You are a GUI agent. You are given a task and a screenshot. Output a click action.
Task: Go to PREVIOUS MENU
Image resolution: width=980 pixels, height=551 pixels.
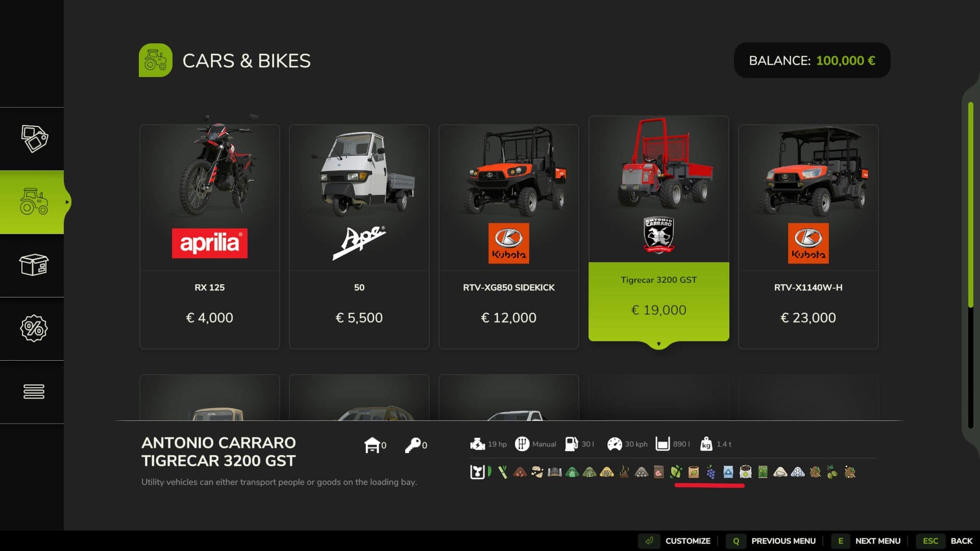(x=772, y=541)
